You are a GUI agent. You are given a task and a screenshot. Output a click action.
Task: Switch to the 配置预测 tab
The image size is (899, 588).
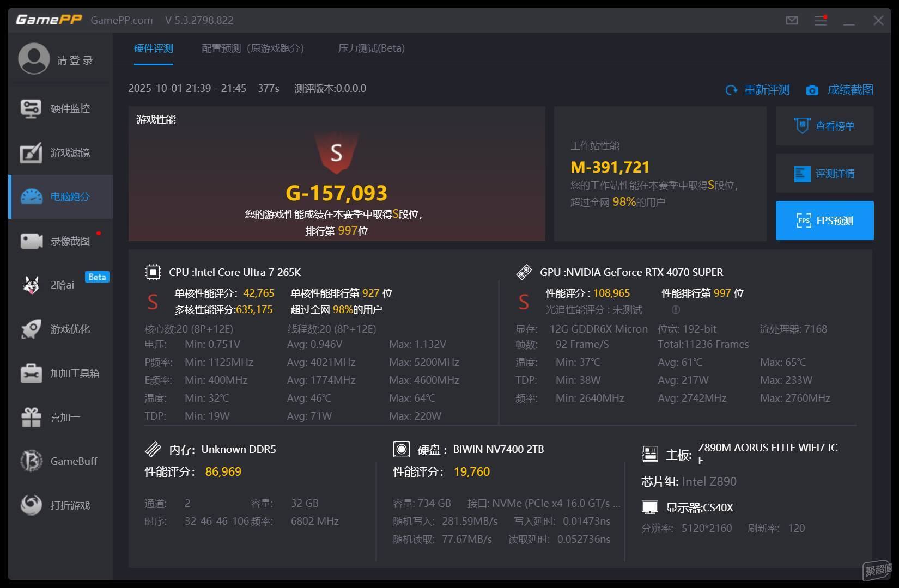(x=253, y=48)
